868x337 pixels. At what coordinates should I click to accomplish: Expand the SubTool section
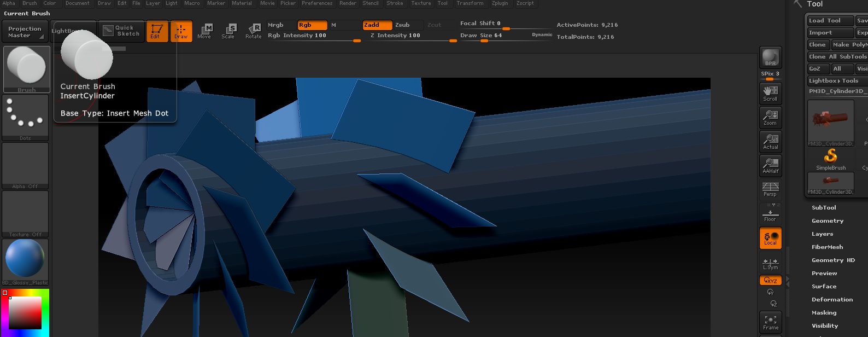pos(824,208)
